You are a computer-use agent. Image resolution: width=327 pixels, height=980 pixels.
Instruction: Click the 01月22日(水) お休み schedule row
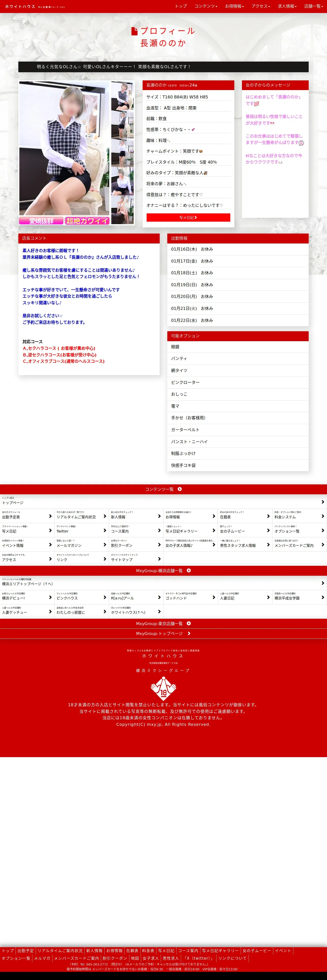[x=238, y=320]
